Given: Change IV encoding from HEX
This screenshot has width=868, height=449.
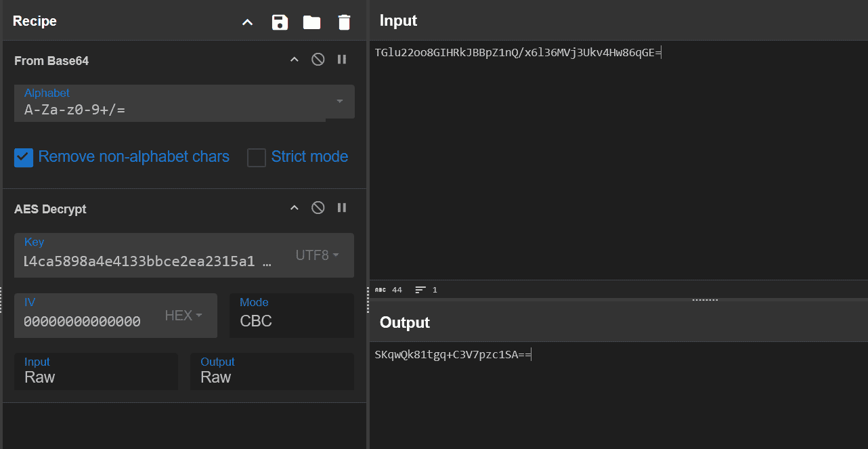Looking at the screenshot, I should pyautogui.click(x=183, y=316).
